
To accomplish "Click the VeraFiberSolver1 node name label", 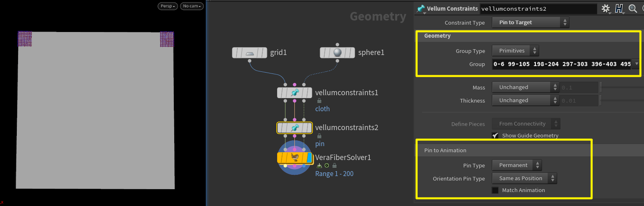I will pos(343,158).
